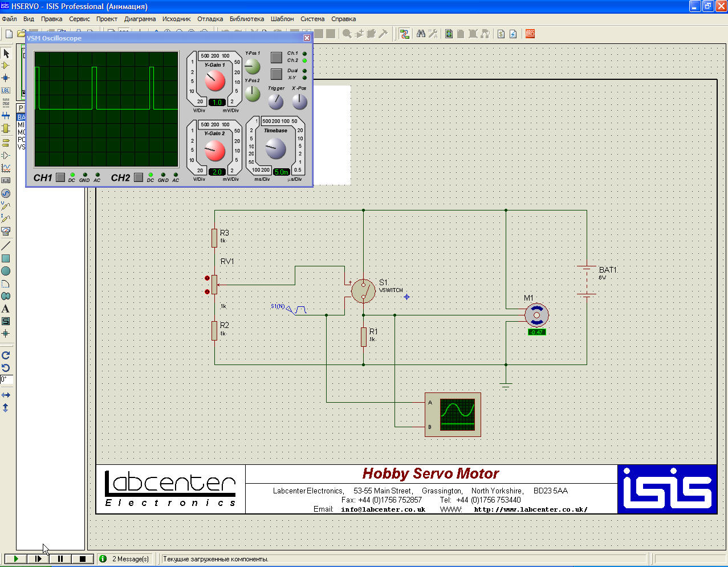Click the horizontal mirror (X-flip) icon

(x=6, y=395)
